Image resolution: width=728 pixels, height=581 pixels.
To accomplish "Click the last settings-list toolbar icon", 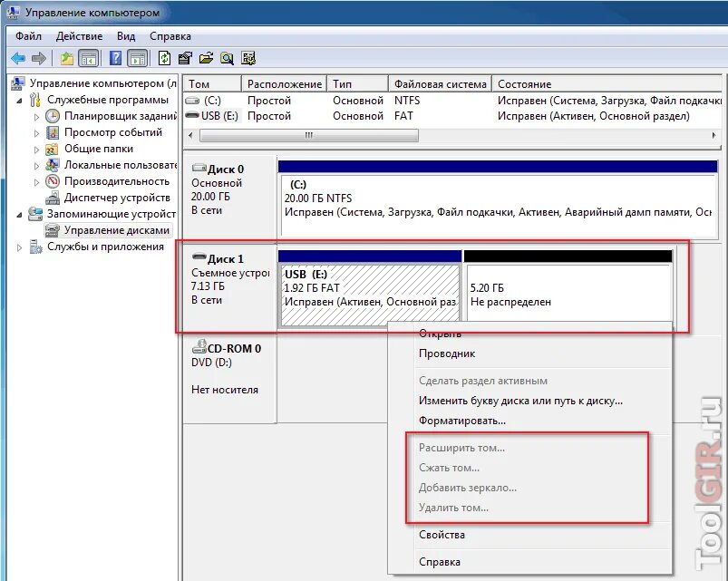I will pos(248,59).
